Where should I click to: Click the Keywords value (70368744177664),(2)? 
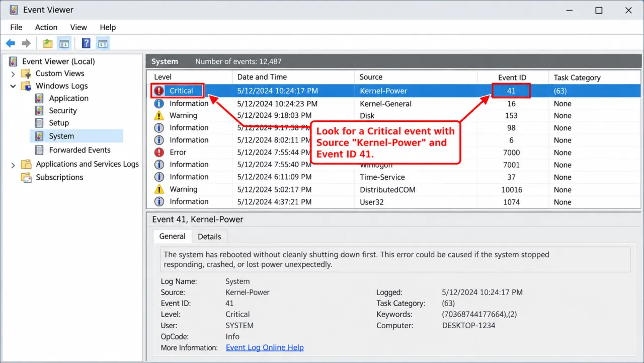(479, 315)
